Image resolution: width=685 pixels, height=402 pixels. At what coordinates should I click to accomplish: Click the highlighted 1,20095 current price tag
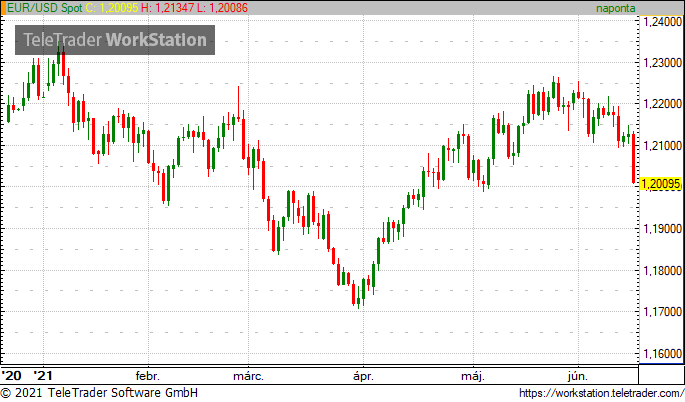[x=661, y=184]
